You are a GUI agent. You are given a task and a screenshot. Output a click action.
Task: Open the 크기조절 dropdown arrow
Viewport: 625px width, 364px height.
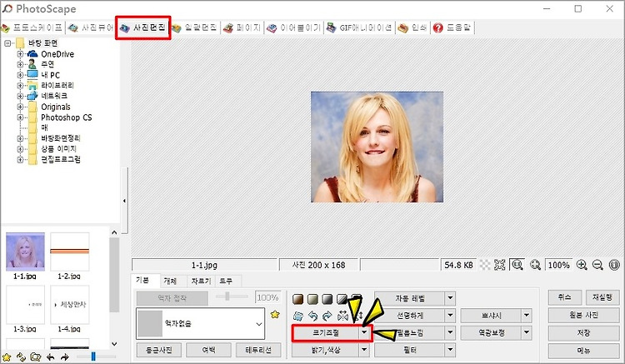coord(364,332)
